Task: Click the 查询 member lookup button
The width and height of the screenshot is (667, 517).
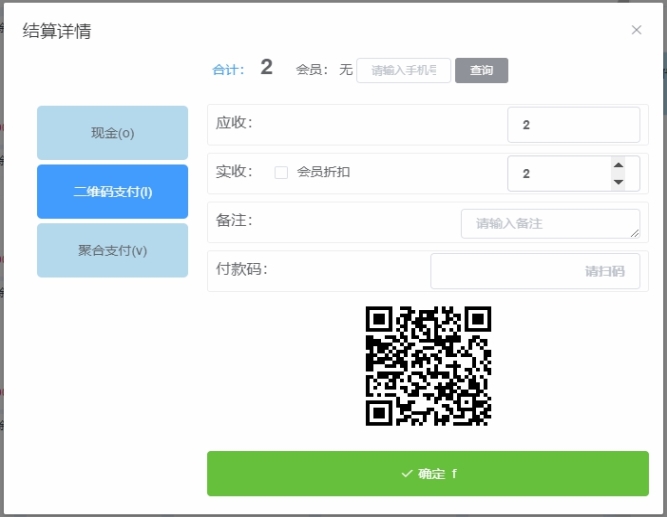Action: tap(481, 70)
